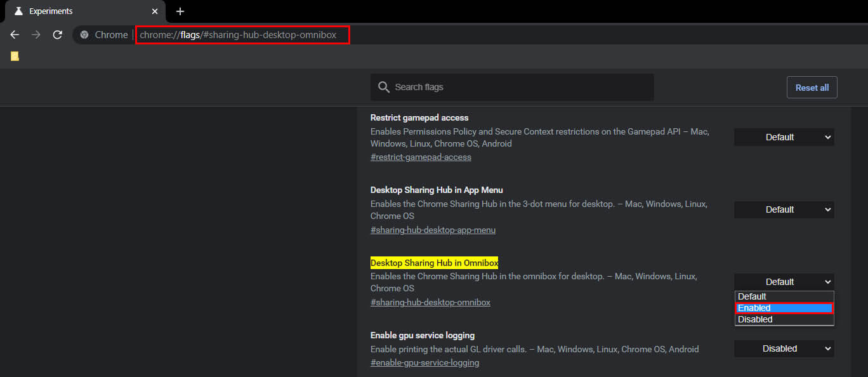Open the #restrict-gamepad-access link

coord(421,157)
